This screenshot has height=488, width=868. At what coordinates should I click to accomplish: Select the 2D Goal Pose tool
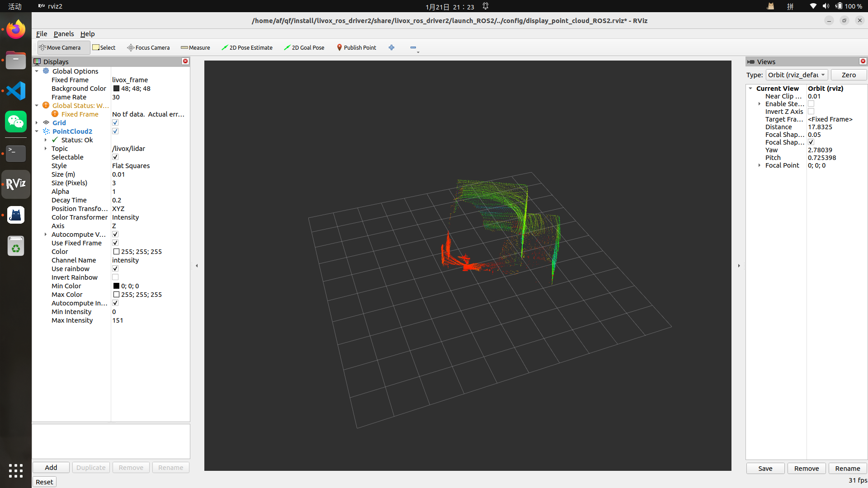[x=304, y=47]
